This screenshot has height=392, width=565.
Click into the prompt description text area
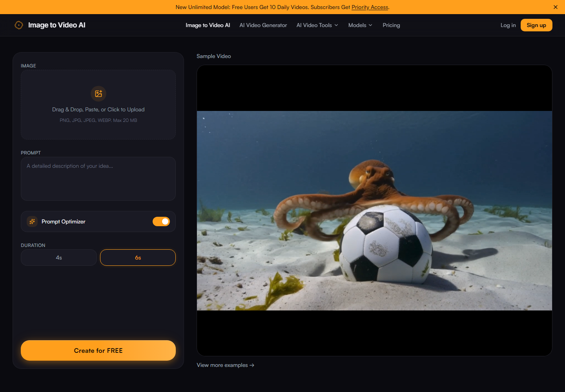[98, 179]
